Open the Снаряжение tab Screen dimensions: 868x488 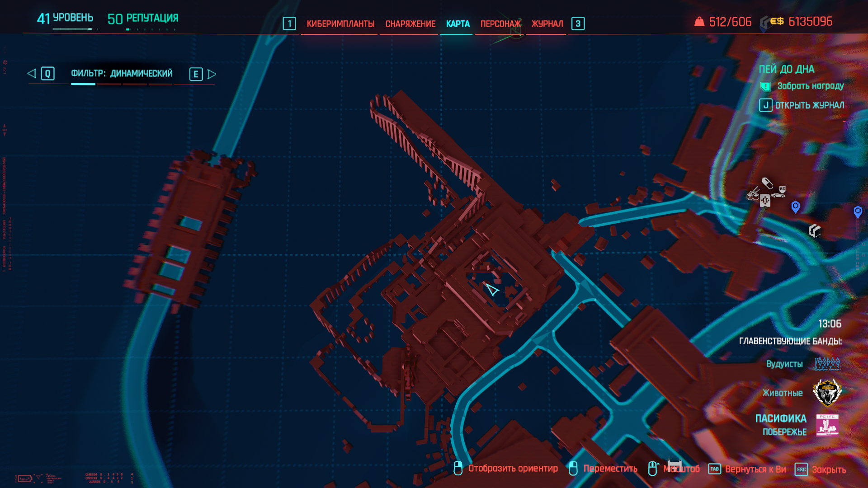click(410, 23)
